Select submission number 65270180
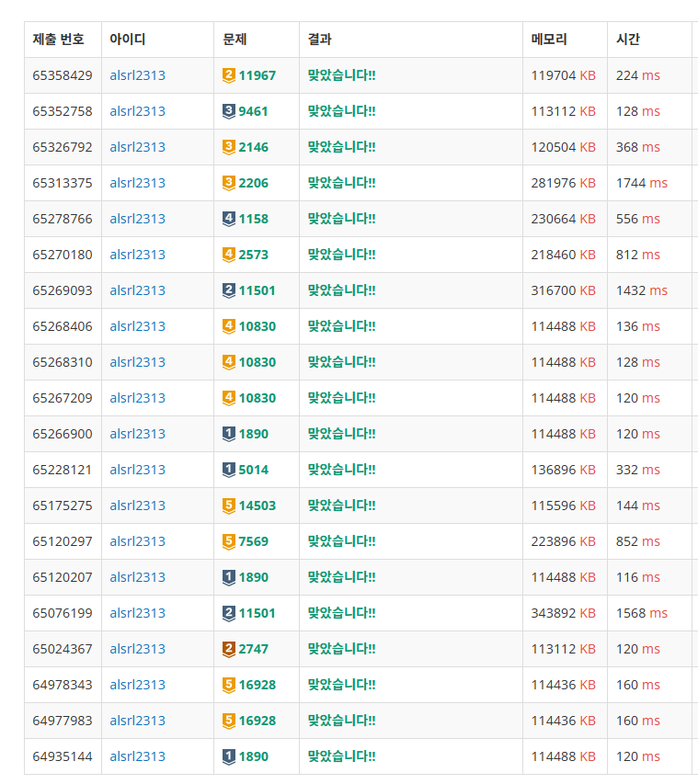This screenshot has height=784, width=698. point(63,255)
